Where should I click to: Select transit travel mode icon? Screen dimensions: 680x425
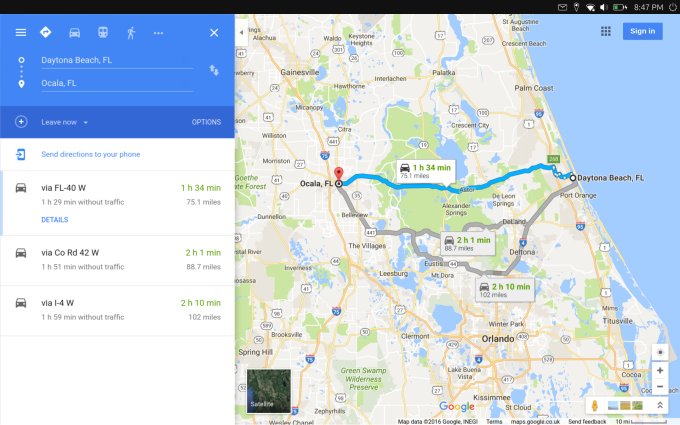(x=103, y=33)
